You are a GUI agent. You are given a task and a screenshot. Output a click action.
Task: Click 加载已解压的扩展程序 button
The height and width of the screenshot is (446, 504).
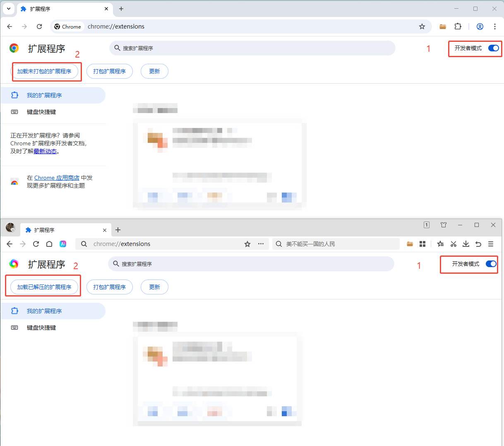[44, 287]
